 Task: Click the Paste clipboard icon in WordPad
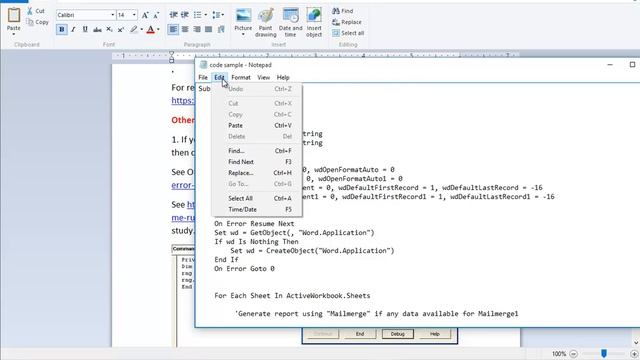(x=13, y=15)
